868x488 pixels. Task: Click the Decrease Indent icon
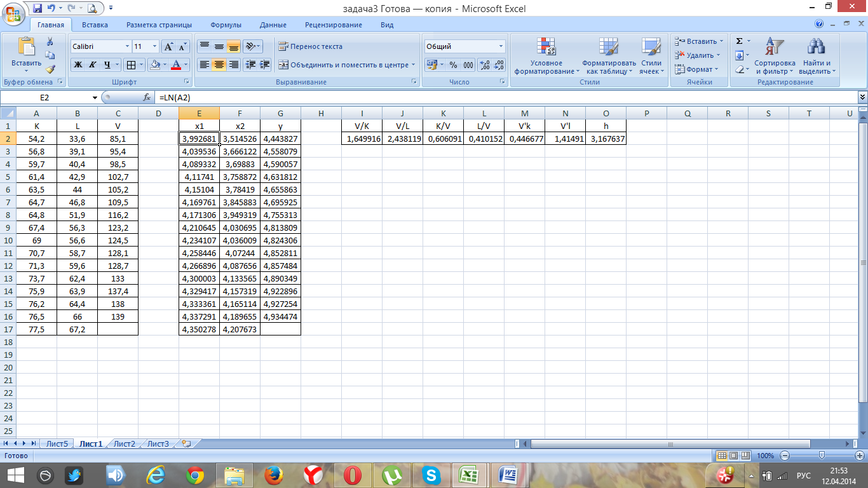click(250, 65)
